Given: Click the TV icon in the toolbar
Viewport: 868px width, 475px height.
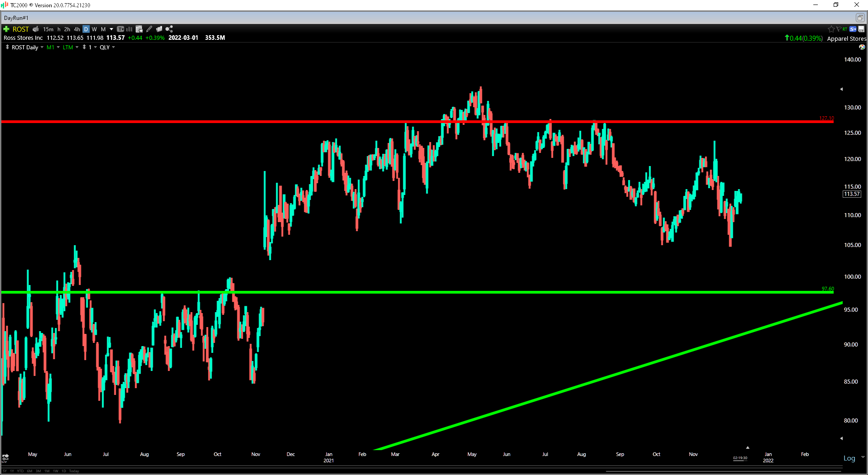Looking at the screenshot, I should click(x=120, y=29).
